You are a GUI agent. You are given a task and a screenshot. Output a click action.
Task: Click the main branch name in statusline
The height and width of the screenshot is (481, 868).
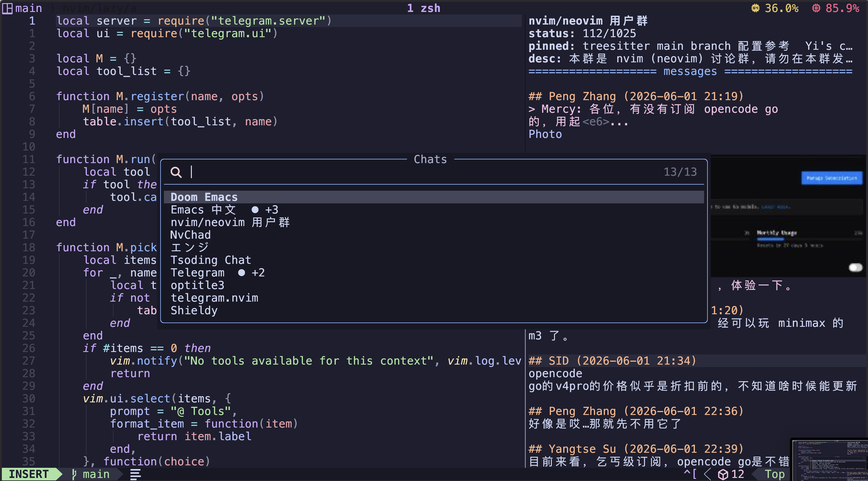click(x=96, y=474)
